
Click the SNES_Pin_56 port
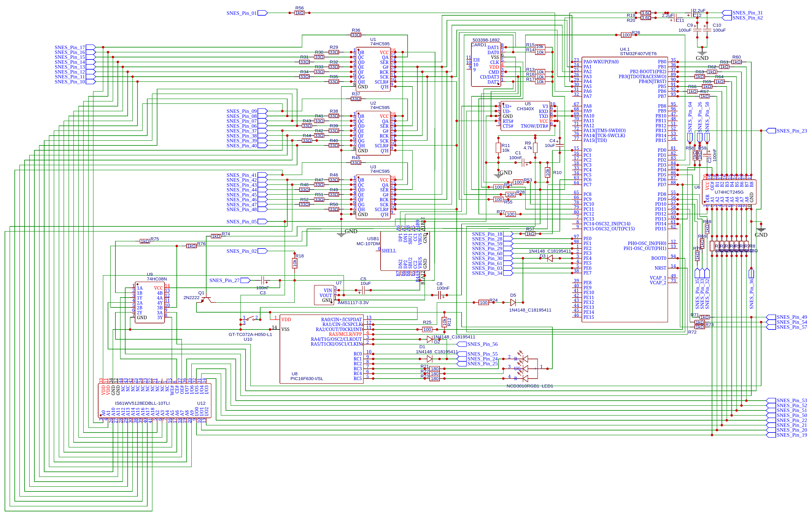point(477,344)
